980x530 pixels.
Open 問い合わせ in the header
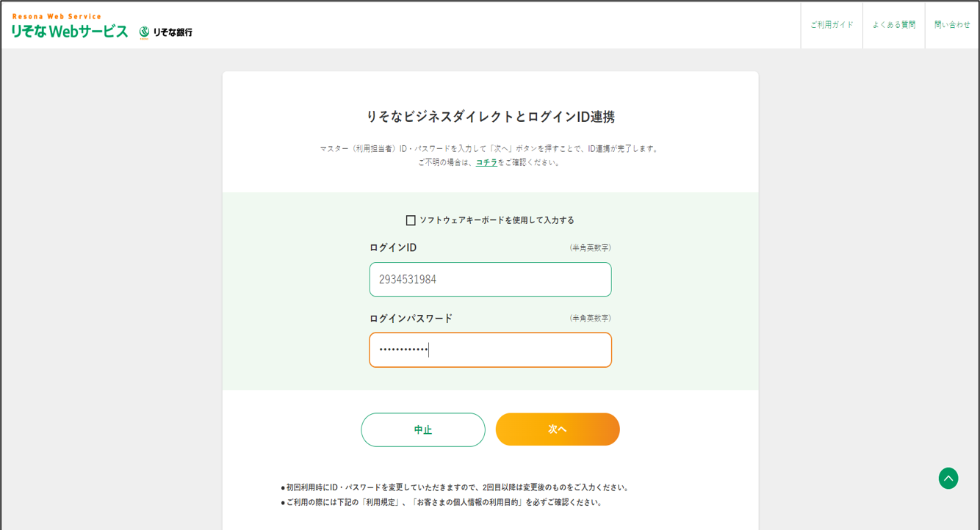(x=952, y=25)
